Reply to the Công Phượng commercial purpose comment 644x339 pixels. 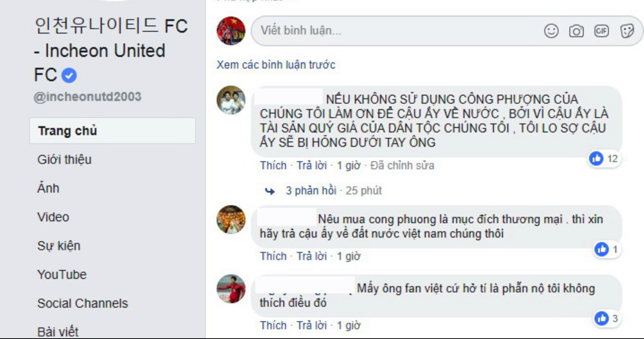click(x=311, y=256)
